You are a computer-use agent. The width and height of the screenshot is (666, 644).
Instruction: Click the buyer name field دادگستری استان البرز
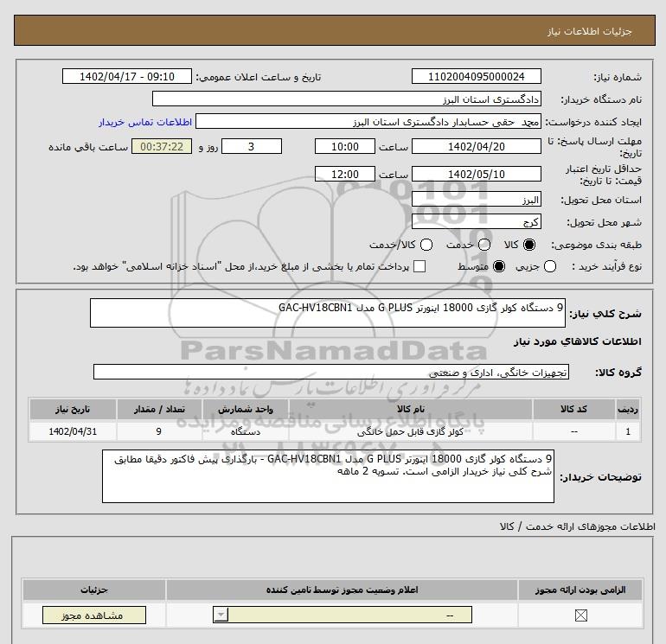point(347,99)
